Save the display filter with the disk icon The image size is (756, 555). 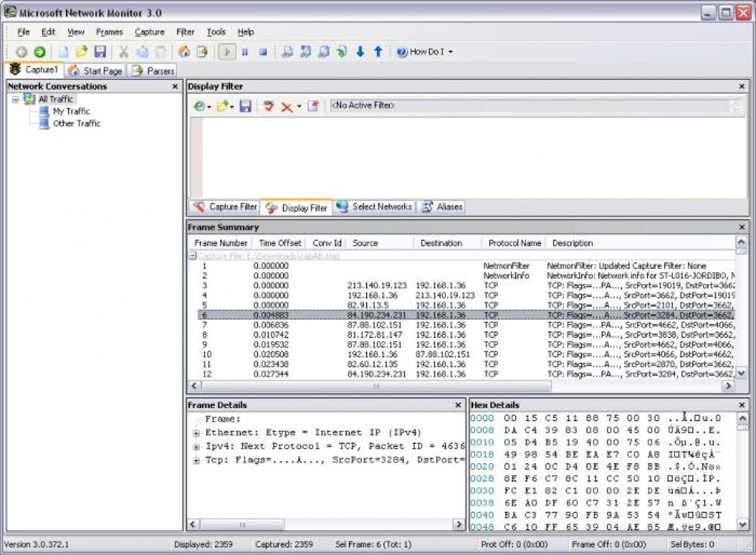click(x=245, y=107)
